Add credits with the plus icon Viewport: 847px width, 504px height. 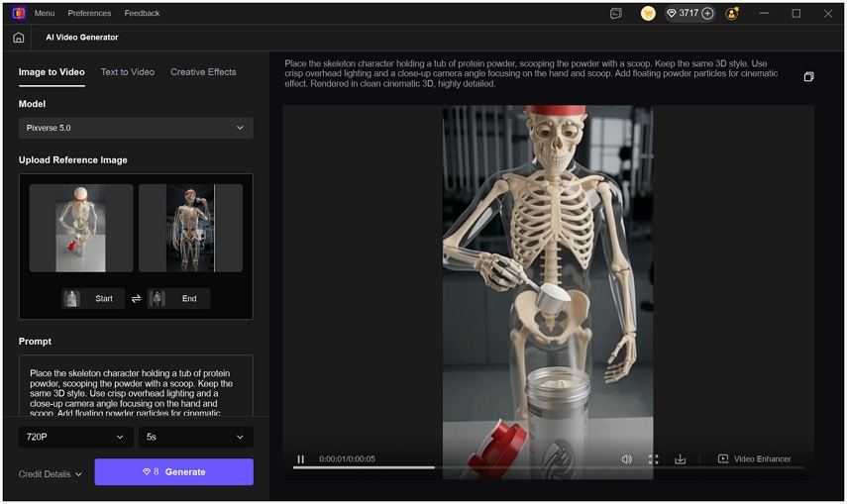707,14
